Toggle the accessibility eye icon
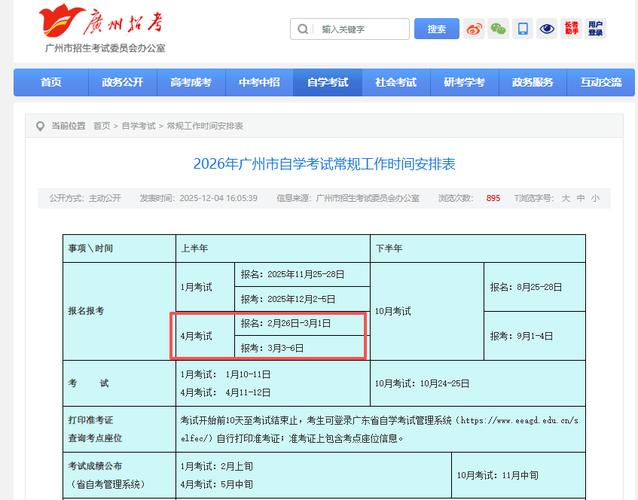The height and width of the screenshot is (500, 638). tap(547, 28)
